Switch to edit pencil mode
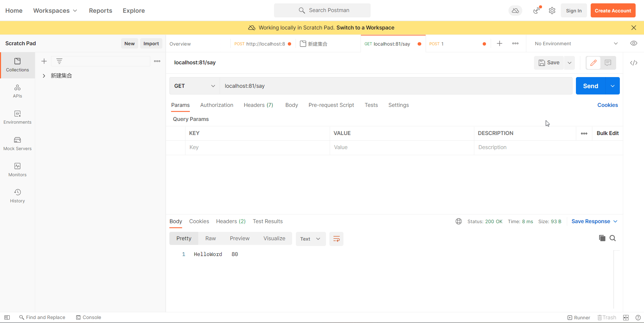 coord(593,63)
